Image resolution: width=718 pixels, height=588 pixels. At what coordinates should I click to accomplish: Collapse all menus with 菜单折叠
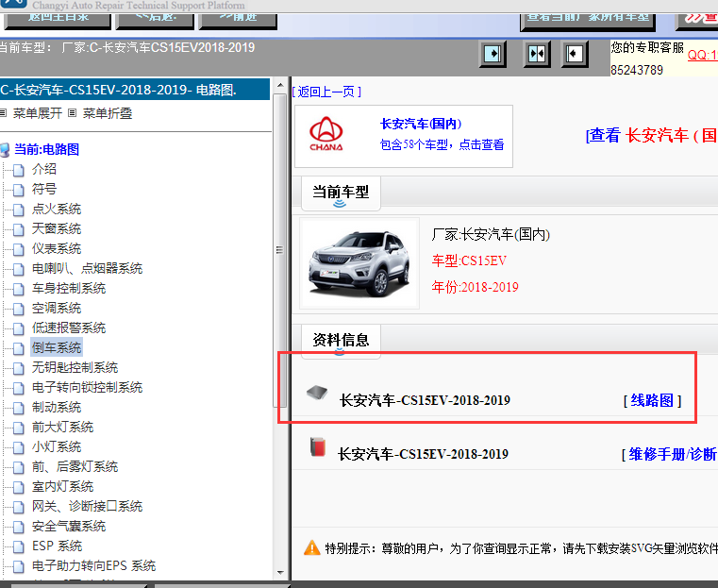click(108, 113)
